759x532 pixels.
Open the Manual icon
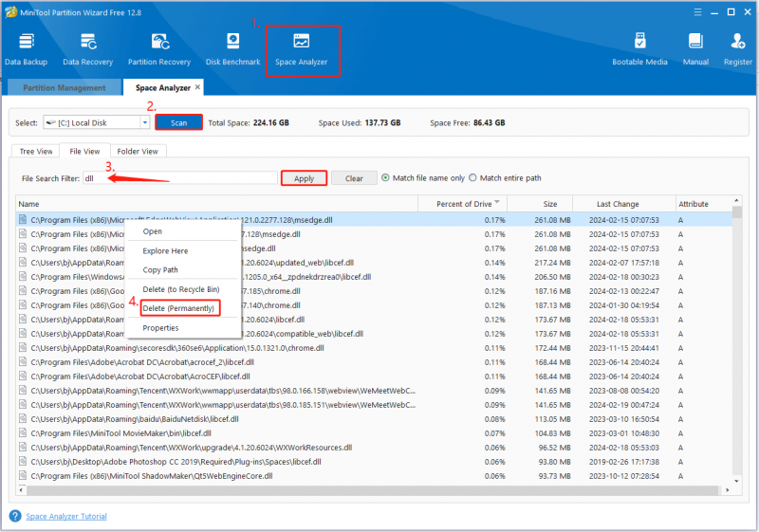pos(695,49)
